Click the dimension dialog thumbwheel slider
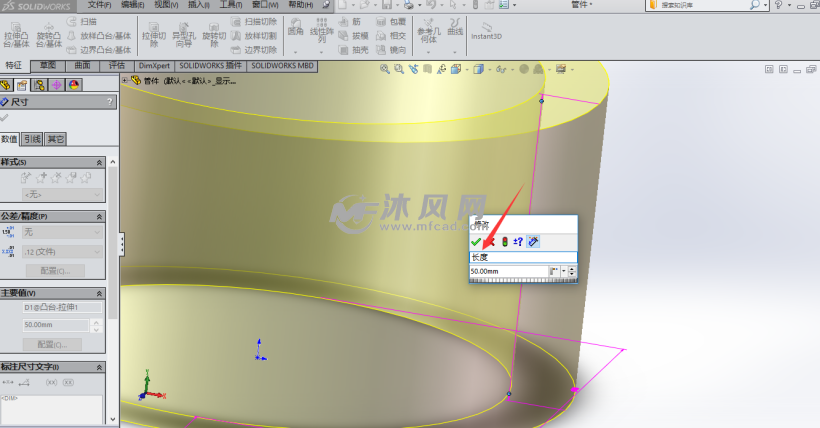 point(523,280)
